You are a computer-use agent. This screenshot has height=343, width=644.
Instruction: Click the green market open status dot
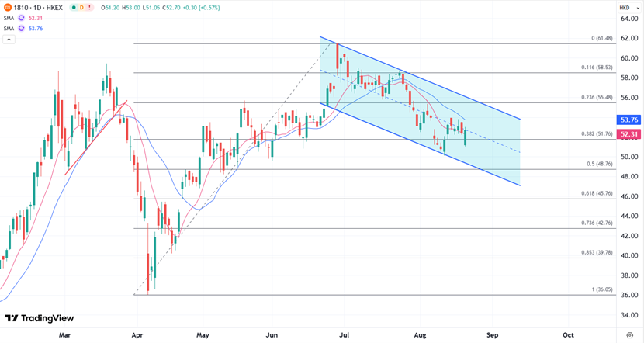[74, 8]
